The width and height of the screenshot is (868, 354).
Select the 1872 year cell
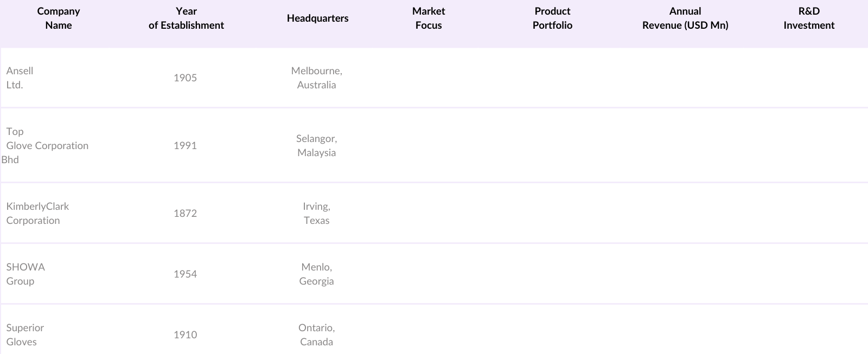(x=185, y=214)
